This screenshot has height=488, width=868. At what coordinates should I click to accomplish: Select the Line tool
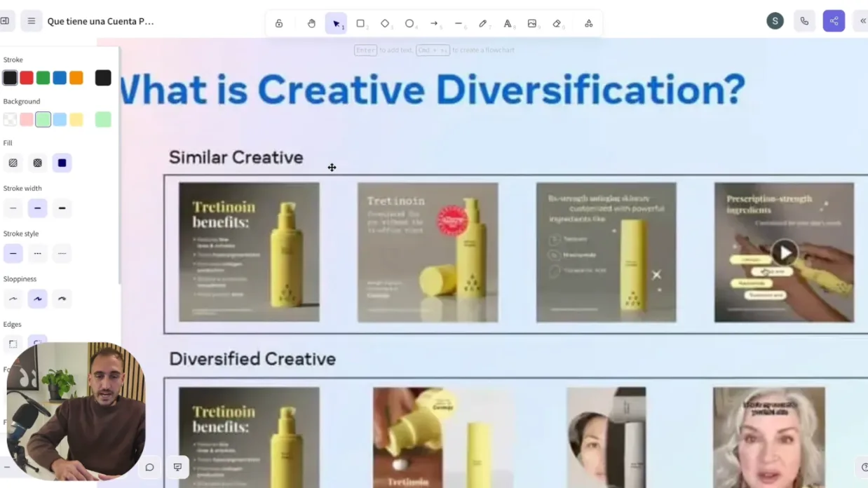click(x=459, y=23)
